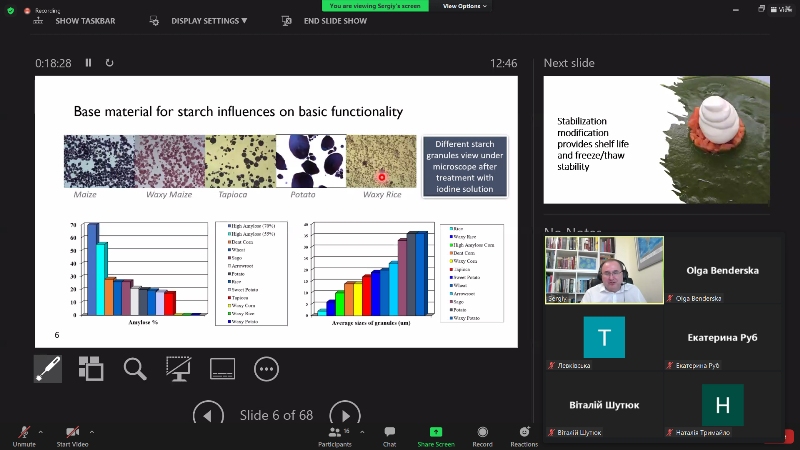Toggle black or unblack slide show icon
This screenshot has height=450, width=800.
pyautogui.click(x=179, y=368)
